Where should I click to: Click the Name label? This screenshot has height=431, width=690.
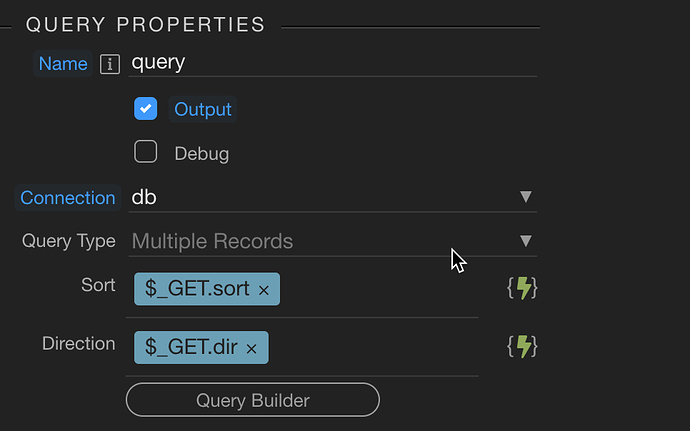coord(63,64)
